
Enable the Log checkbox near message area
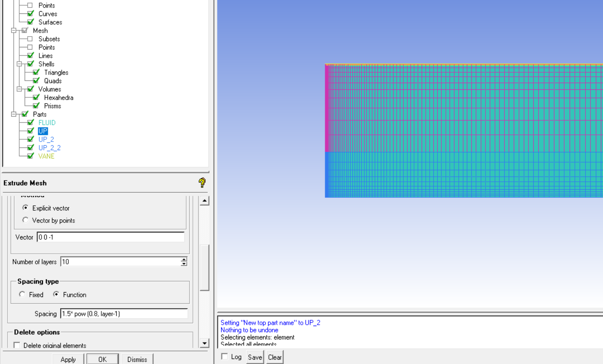point(224,356)
